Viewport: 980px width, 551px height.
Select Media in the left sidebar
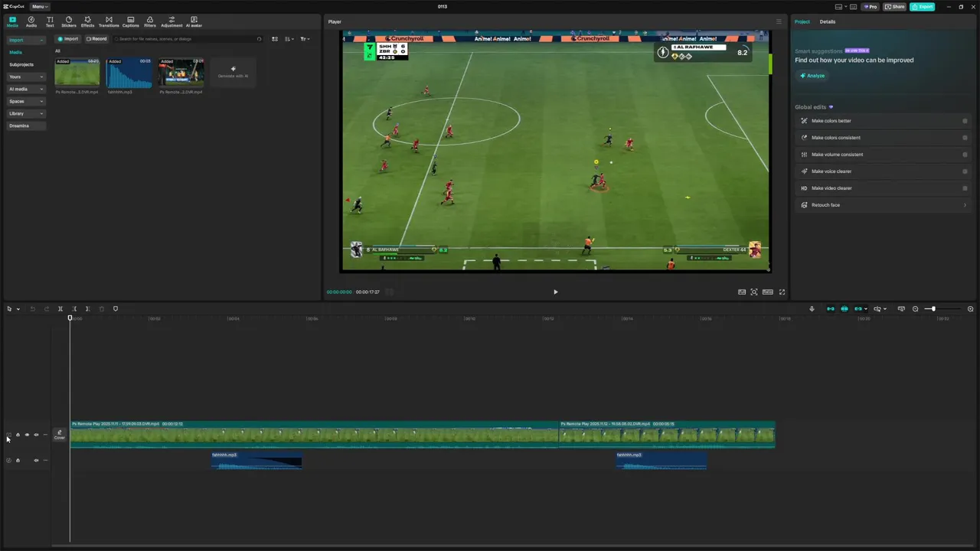15,52
